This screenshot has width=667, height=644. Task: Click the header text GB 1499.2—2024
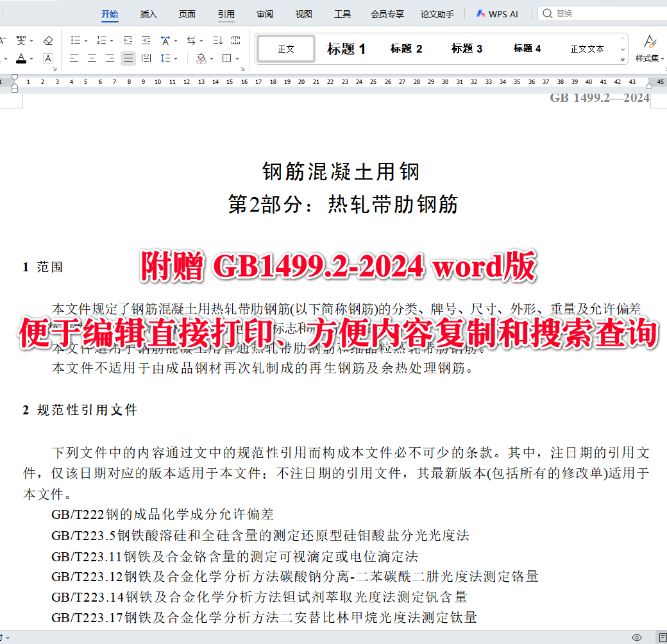(x=600, y=98)
